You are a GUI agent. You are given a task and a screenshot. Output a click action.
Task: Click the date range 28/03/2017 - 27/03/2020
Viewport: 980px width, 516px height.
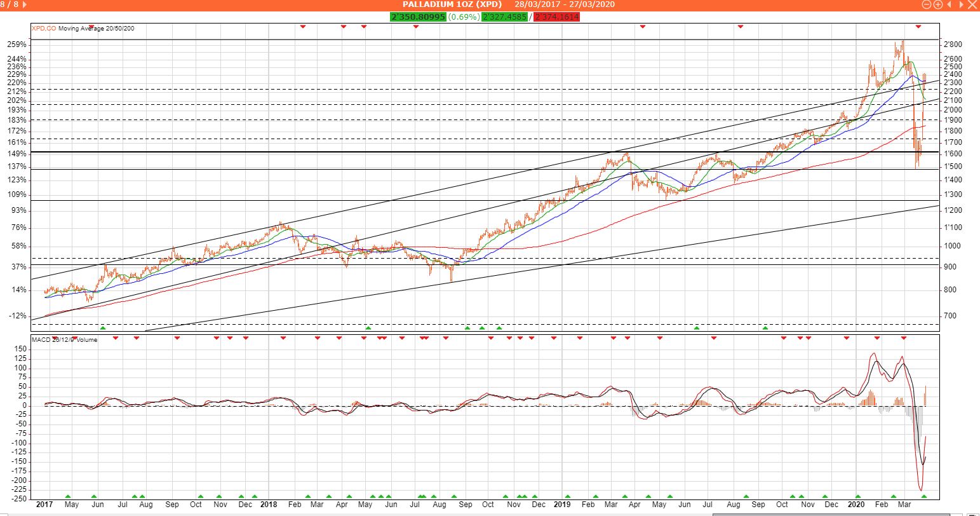(x=564, y=4)
